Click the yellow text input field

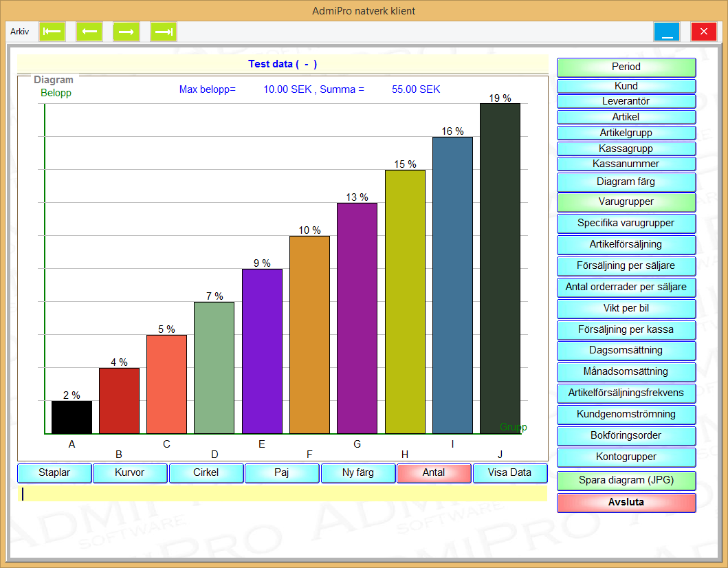(282, 494)
